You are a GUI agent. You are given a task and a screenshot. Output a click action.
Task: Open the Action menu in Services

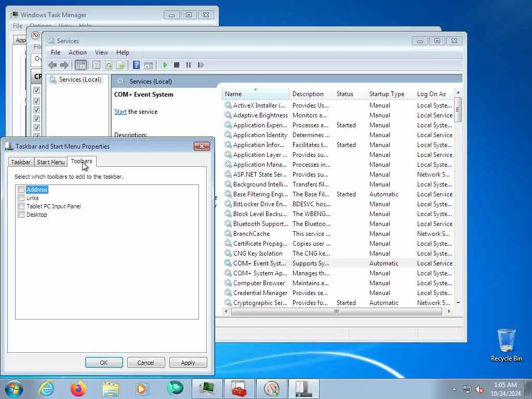click(77, 52)
